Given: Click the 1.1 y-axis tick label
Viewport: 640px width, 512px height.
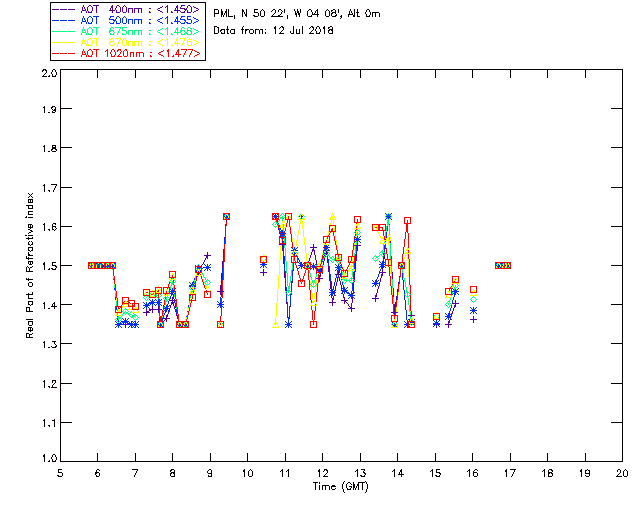Looking at the screenshot, I should click(x=49, y=423).
